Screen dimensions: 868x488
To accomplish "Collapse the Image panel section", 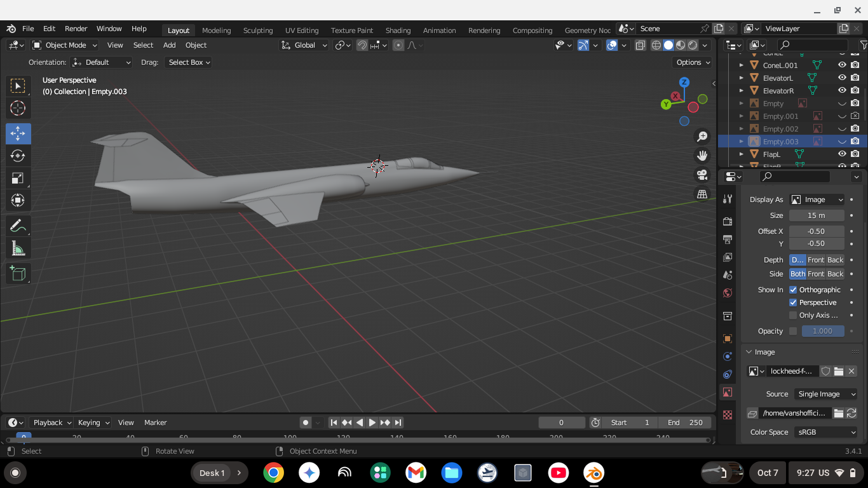I will tap(749, 352).
